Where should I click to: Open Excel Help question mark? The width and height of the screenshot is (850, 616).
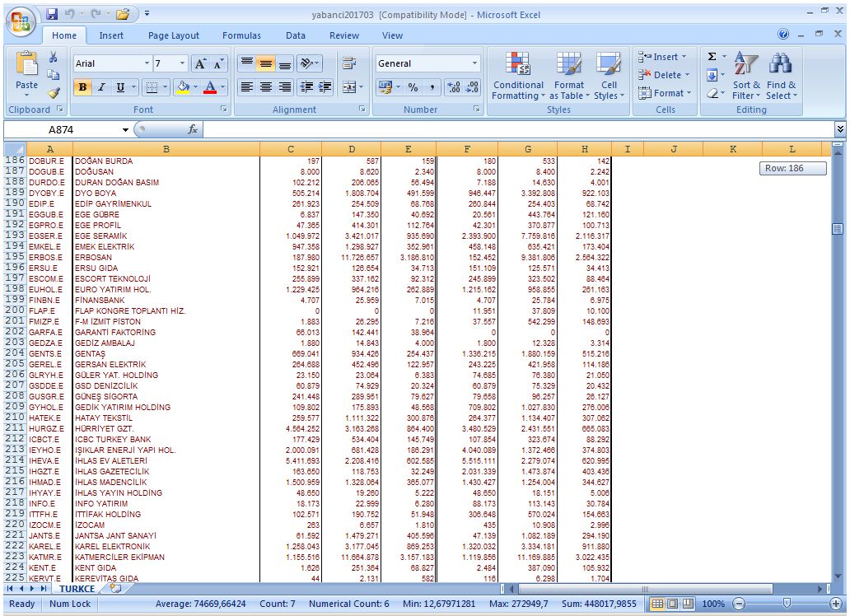(783, 34)
